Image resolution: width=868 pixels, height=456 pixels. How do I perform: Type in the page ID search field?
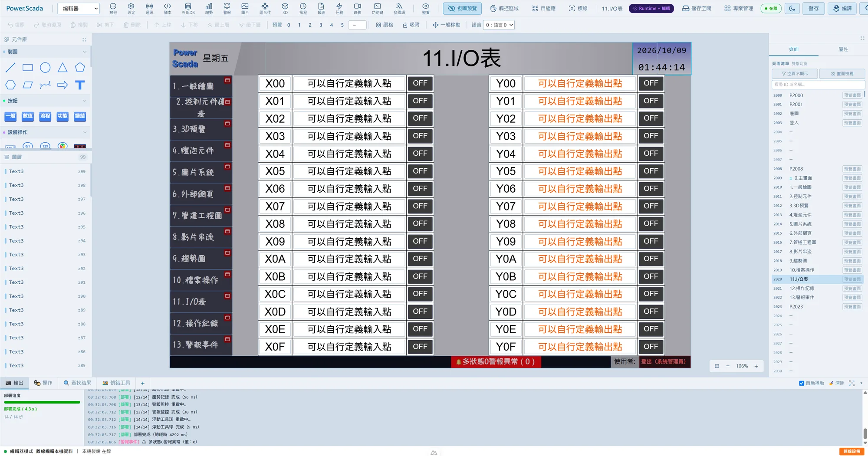(x=818, y=85)
